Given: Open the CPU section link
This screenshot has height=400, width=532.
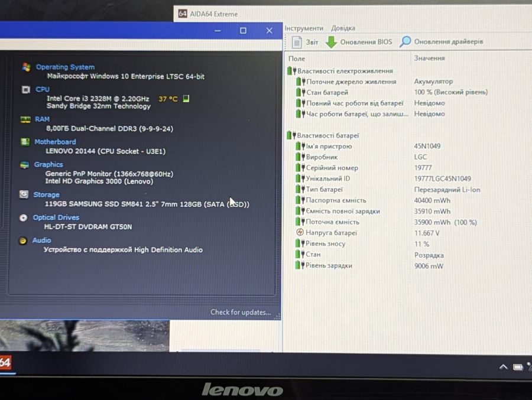Looking at the screenshot, I should (43, 89).
